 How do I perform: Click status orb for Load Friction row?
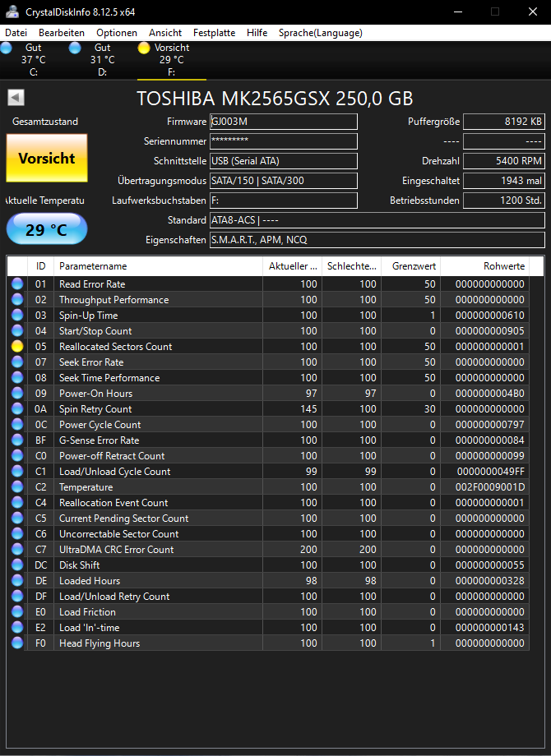[17, 612]
